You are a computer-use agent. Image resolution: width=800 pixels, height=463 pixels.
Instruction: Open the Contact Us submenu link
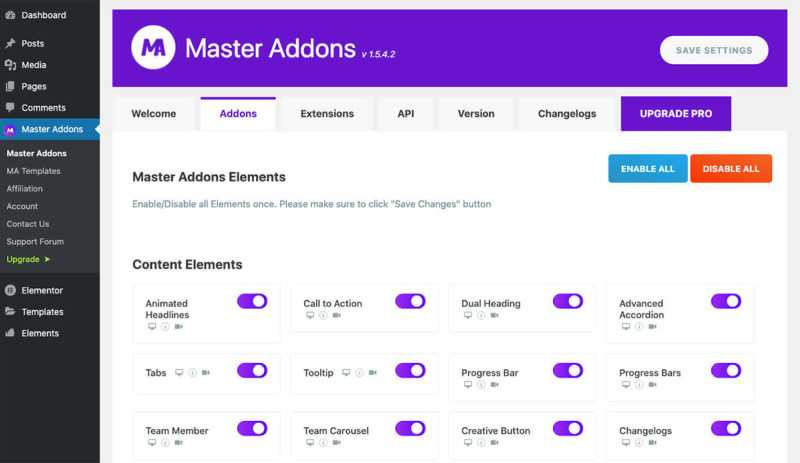click(x=28, y=224)
